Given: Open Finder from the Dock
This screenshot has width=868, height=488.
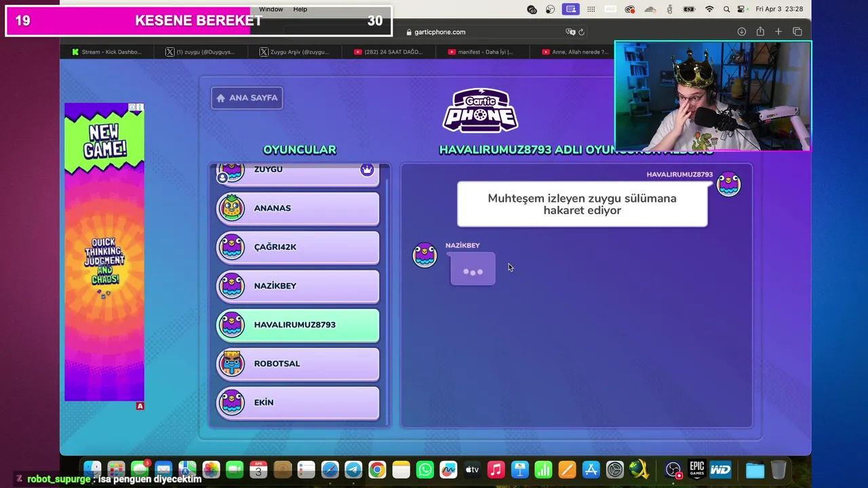Looking at the screenshot, I should click(x=92, y=469).
